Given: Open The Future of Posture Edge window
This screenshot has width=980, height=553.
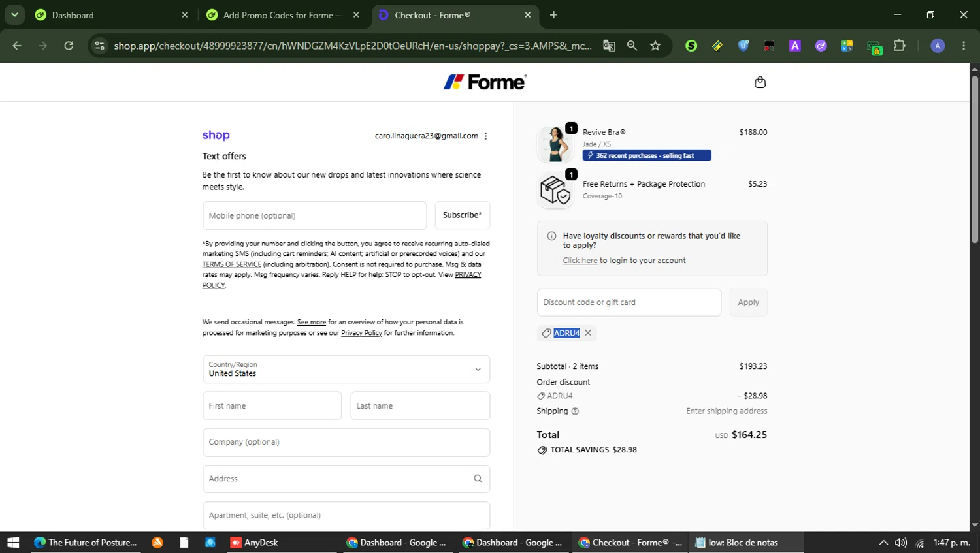Looking at the screenshot, I should [x=86, y=543].
